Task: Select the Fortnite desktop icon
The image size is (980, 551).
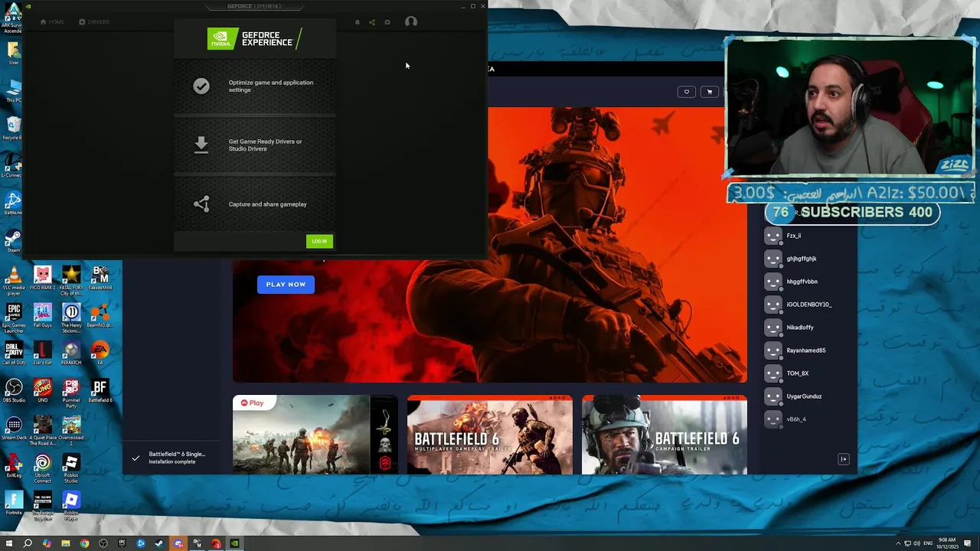Action: point(14,504)
